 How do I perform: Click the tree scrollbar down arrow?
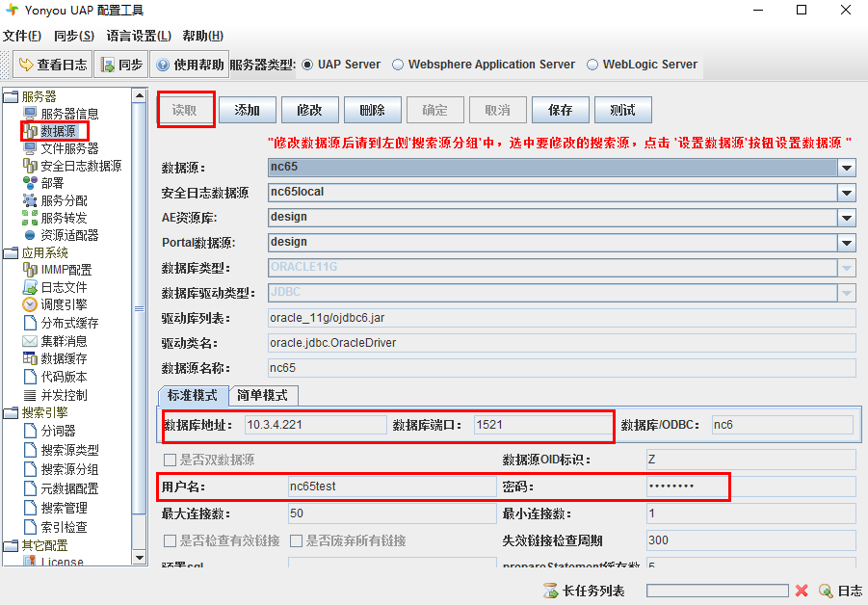pos(140,558)
